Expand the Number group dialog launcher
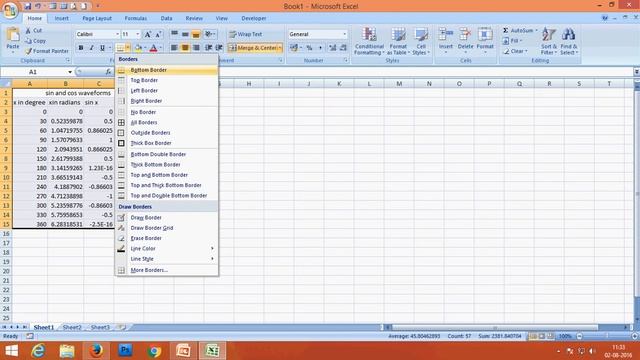 pyautogui.click(x=346, y=60)
